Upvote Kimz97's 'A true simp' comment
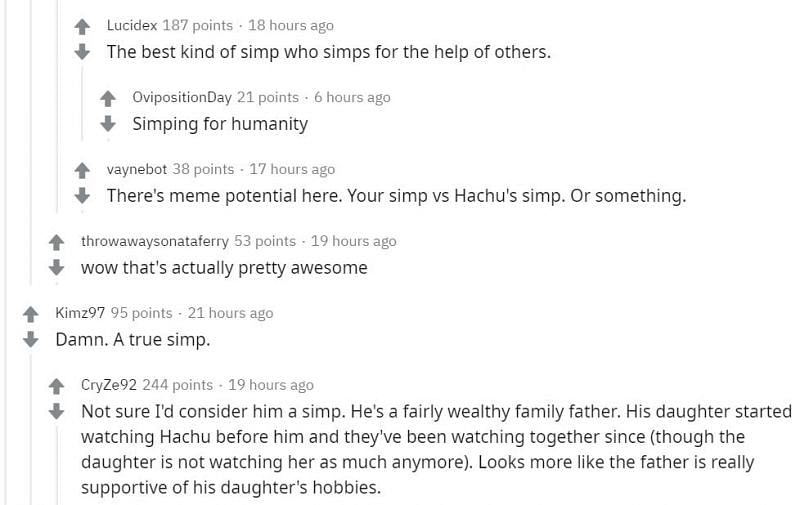This screenshot has width=800, height=505. point(32,314)
